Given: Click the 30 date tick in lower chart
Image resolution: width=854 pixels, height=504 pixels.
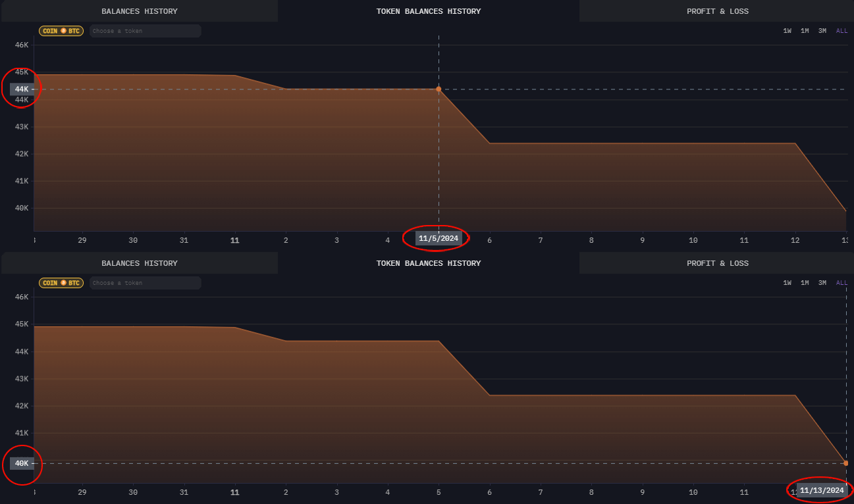Looking at the screenshot, I should [x=133, y=492].
